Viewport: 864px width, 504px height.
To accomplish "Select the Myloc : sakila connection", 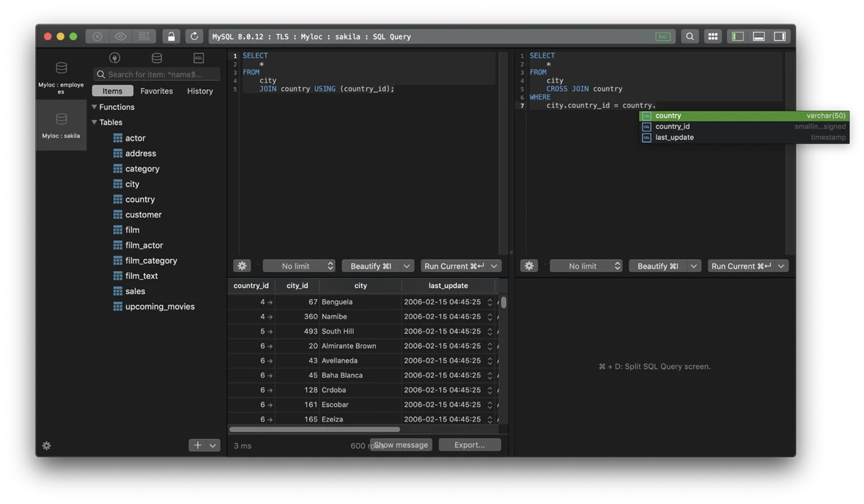I will click(61, 125).
